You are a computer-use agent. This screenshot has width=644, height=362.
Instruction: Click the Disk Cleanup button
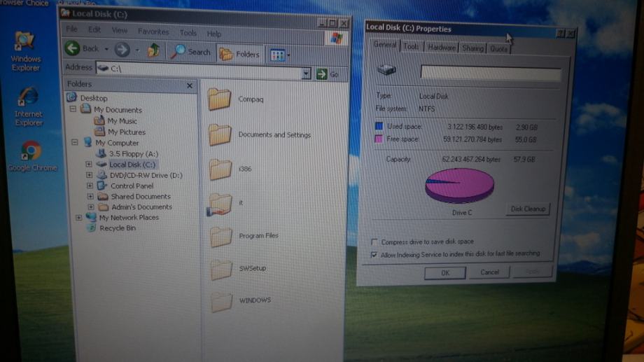pos(527,209)
